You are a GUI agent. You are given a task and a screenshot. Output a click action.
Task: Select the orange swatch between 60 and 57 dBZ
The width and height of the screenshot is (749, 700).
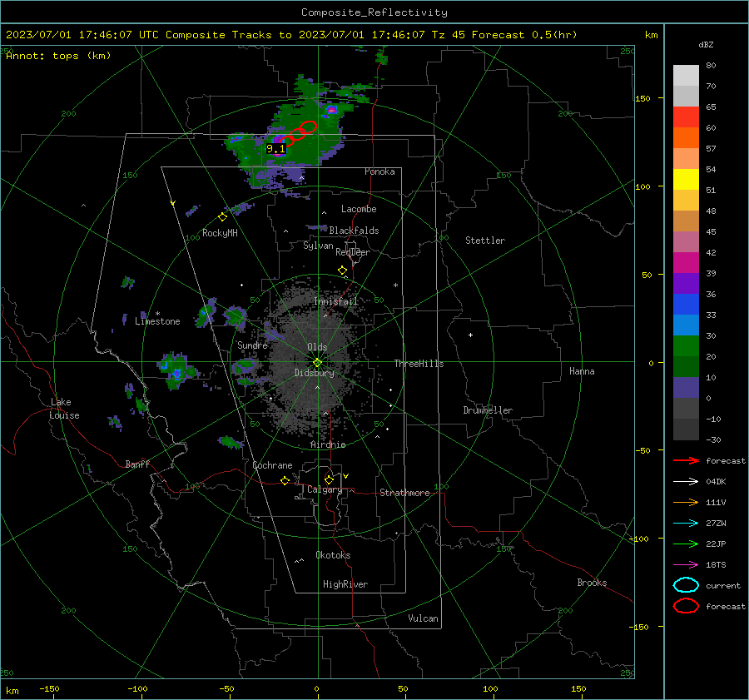coord(686,138)
